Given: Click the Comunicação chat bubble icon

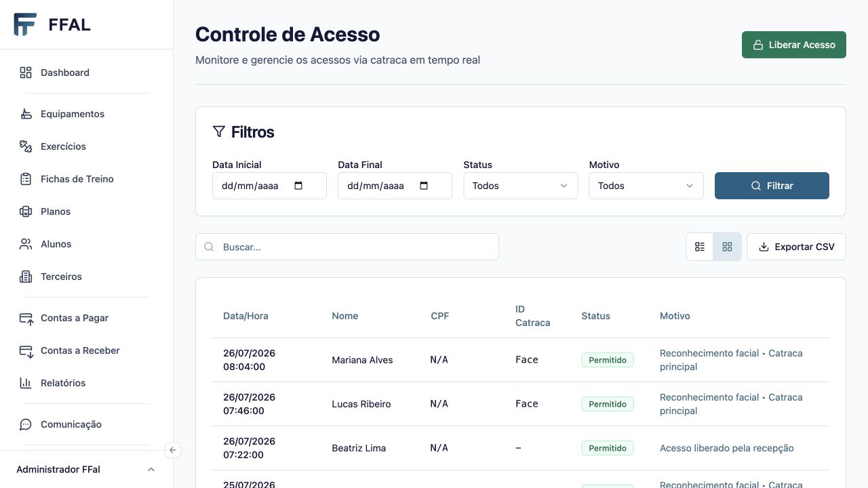Looking at the screenshot, I should (x=26, y=424).
